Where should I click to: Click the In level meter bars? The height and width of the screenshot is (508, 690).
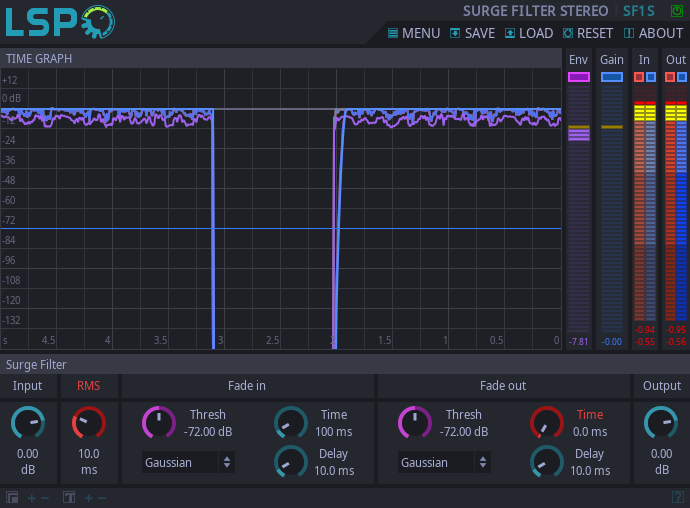click(x=645, y=203)
